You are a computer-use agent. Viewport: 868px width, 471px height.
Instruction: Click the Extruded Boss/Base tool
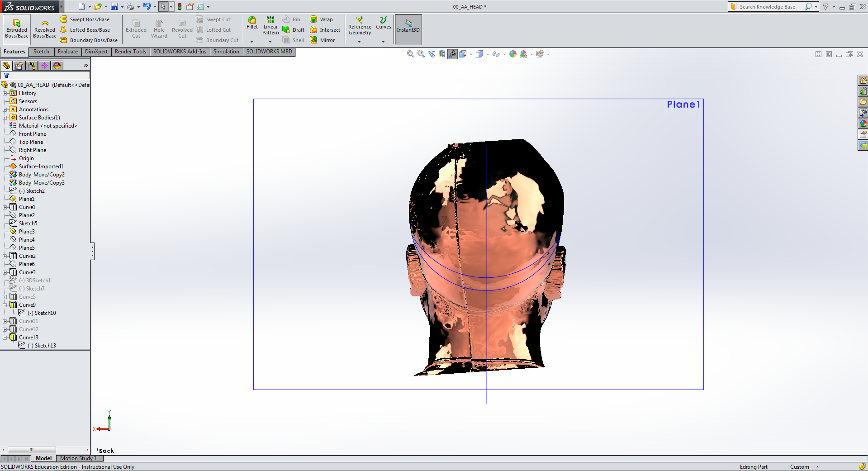coord(17,29)
